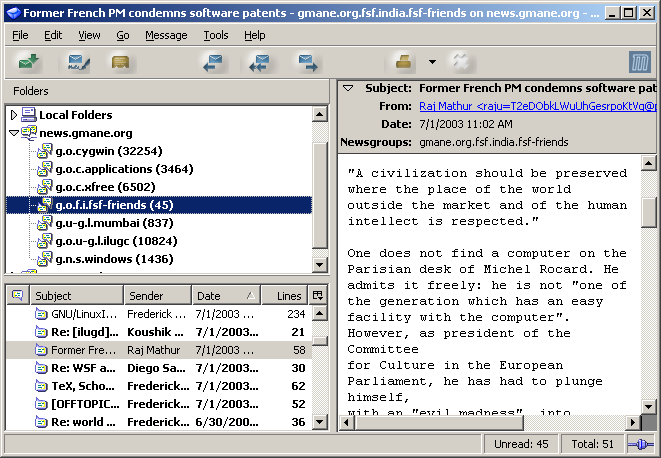Click the message body vertical scrollbar thumb
The width and height of the screenshot is (661, 458).
pos(649,212)
